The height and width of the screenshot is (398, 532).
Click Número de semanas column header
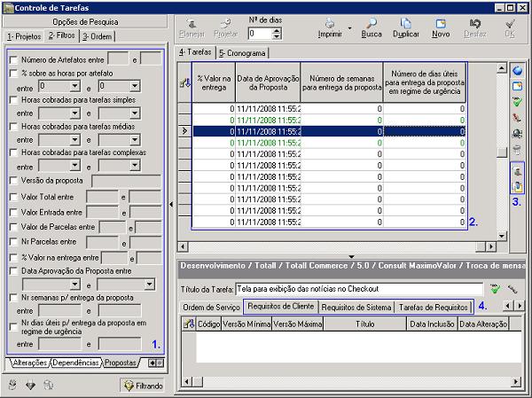[342, 82]
